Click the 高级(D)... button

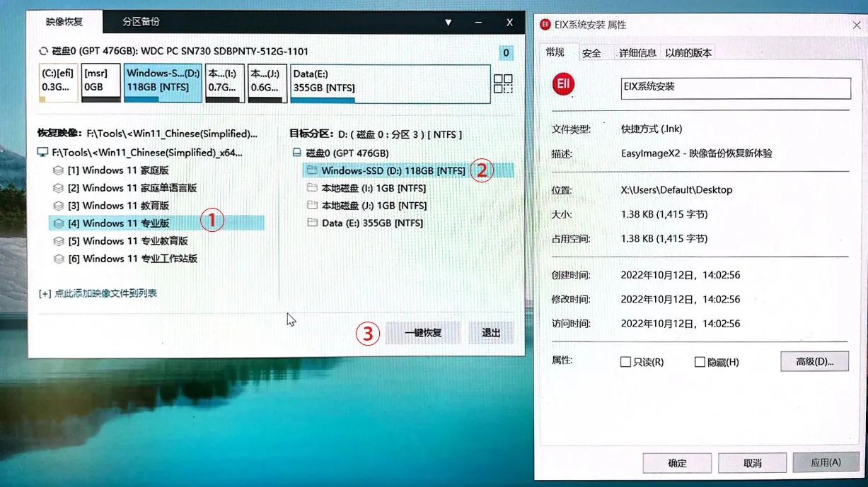click(815, 361)
